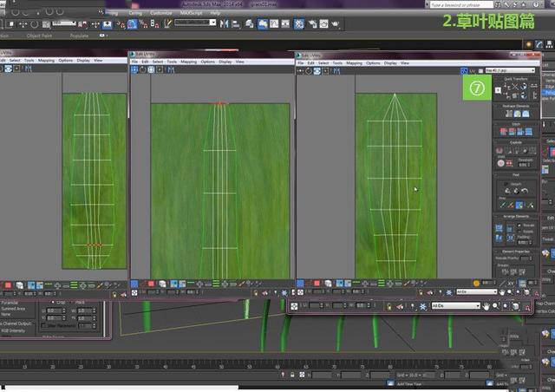Select Freeform mode in middle Edit UVWs window
The width and height of the screenshot is (555, 392).
pyautogui.click(x=160, y=69)
